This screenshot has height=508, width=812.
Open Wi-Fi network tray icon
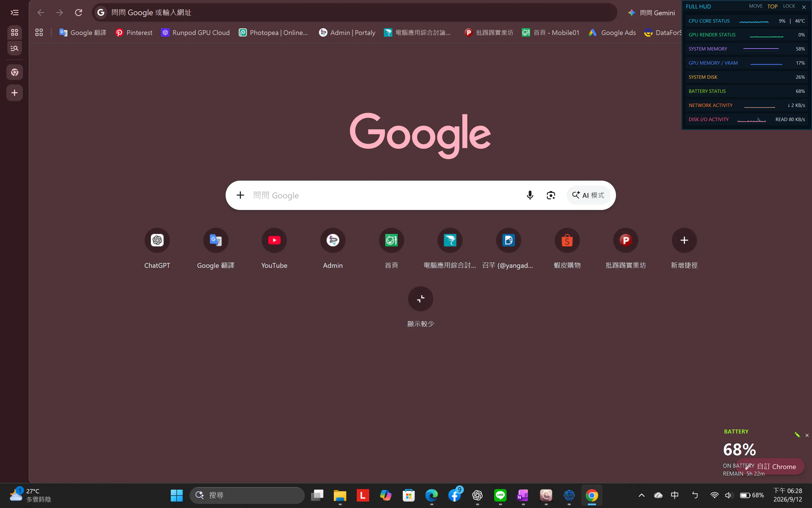pos(714,495)
